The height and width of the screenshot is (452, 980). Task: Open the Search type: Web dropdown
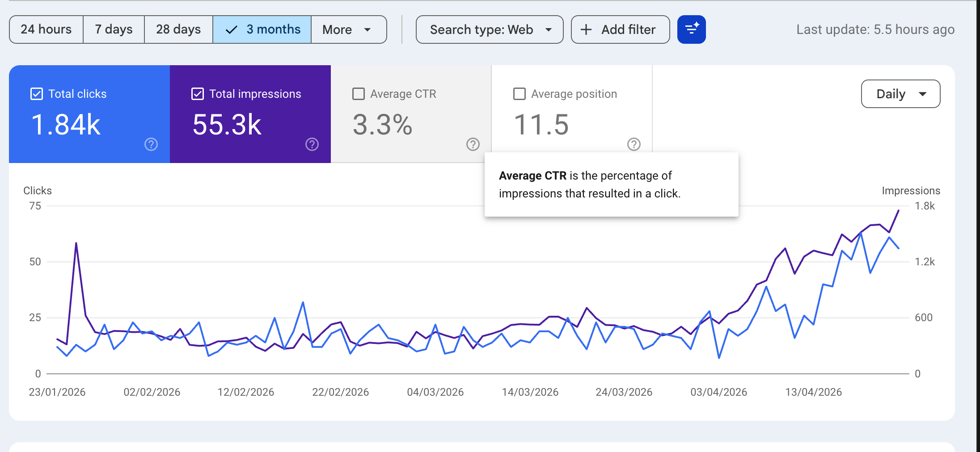490,29
